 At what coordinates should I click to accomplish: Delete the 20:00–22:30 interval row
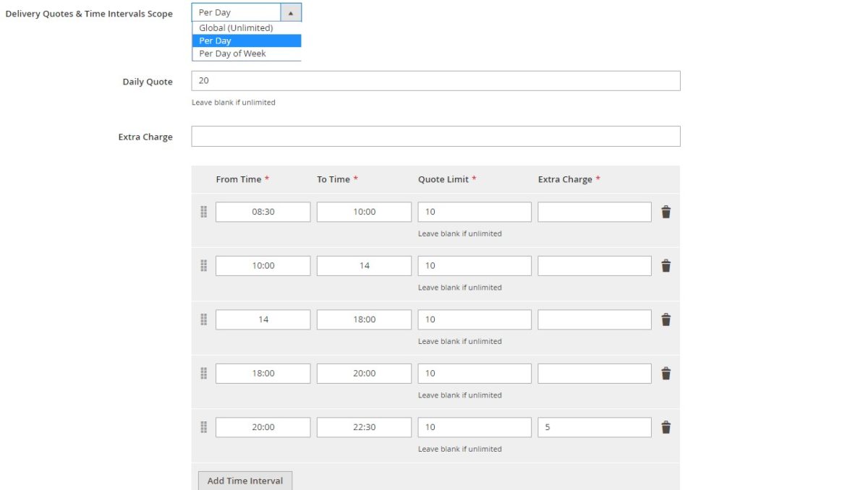tap(665, 426)
